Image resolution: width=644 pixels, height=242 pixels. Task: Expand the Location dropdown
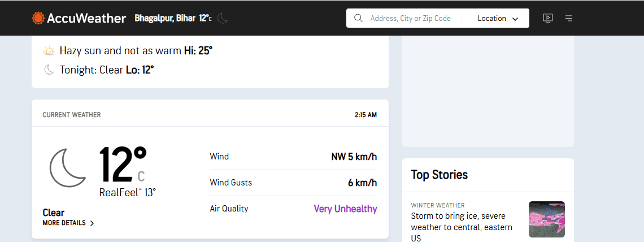coord(497,18)
